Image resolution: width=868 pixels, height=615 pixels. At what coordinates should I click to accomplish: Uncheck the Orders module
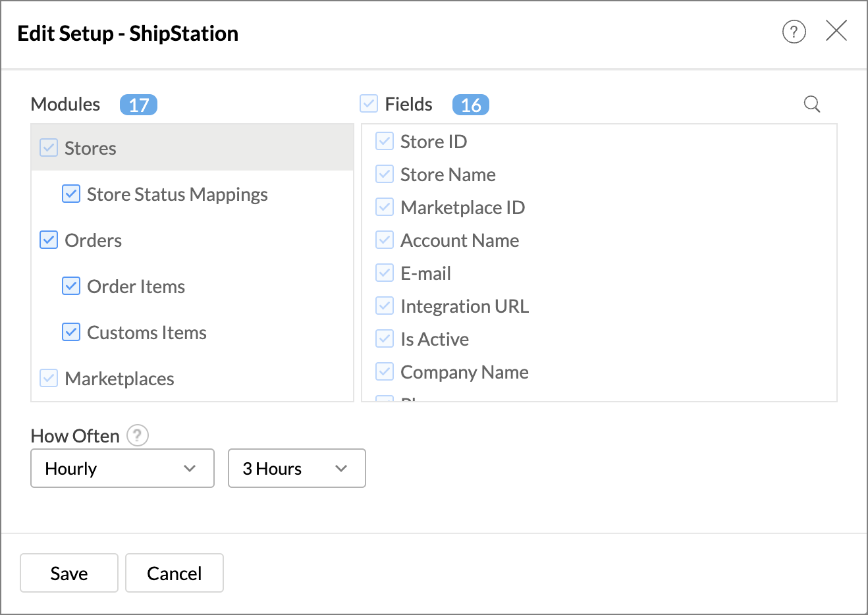(49, 240)
